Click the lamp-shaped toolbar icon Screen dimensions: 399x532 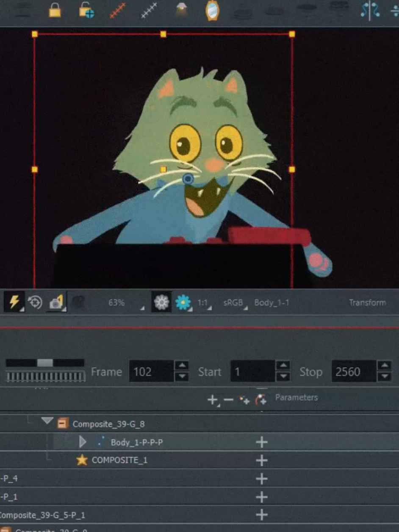tap(182, 10)
